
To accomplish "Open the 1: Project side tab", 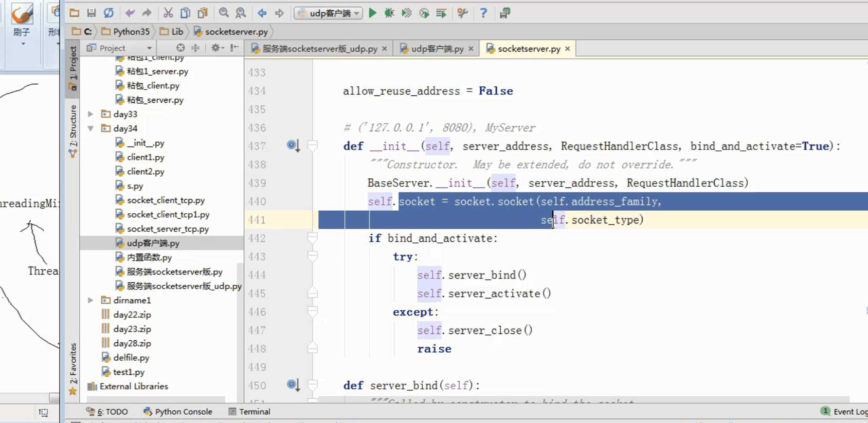I will point(73,68).
